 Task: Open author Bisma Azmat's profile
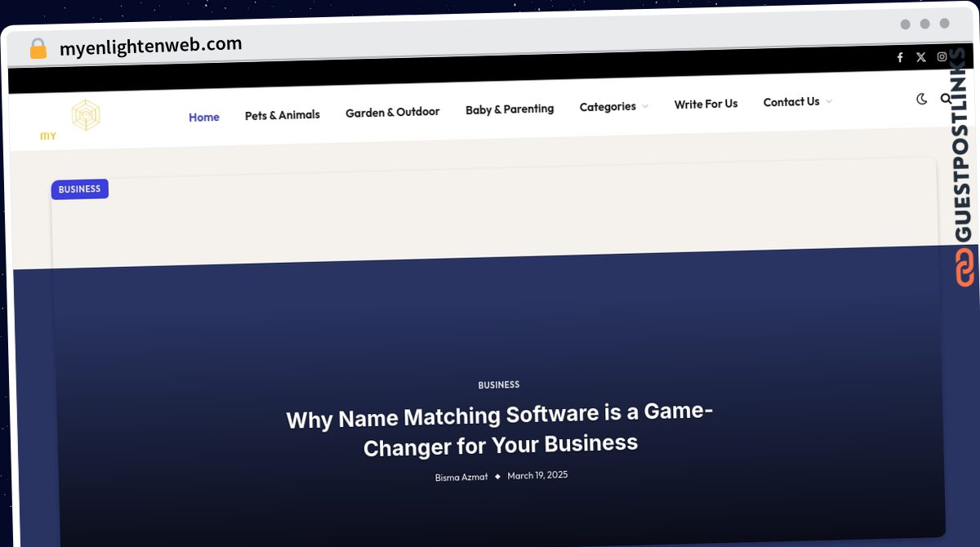click(461, 477)
